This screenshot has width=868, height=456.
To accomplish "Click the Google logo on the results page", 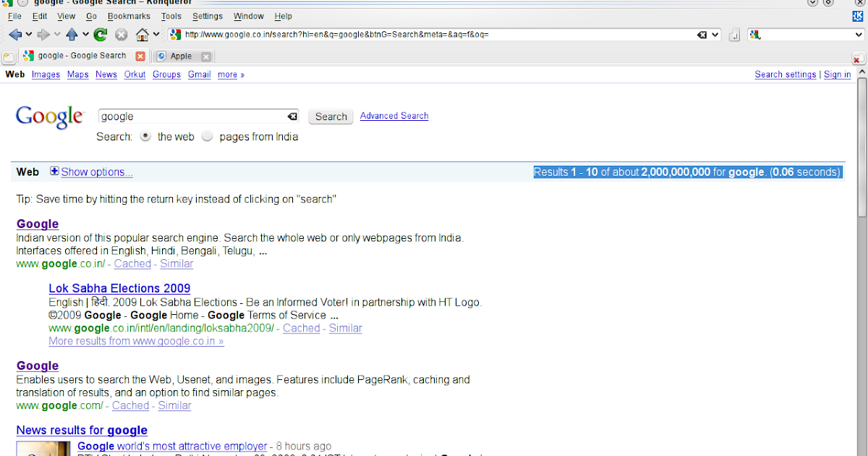I will [x=49, y=116].
